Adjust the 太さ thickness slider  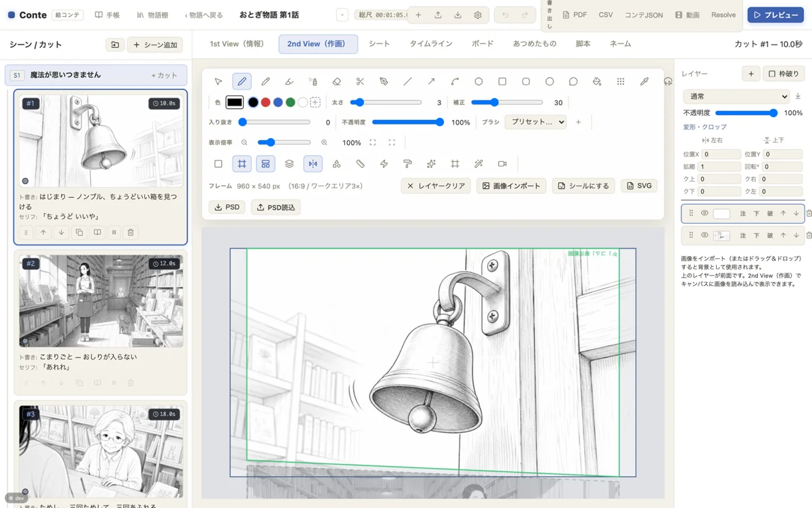pyautogui.click(x=386, y=102)
